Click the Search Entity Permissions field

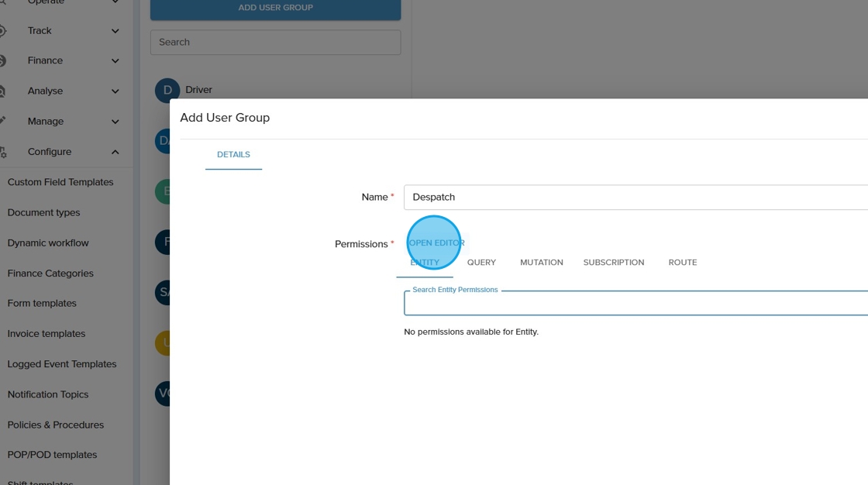pyautogui.click(x=635, y=304)
